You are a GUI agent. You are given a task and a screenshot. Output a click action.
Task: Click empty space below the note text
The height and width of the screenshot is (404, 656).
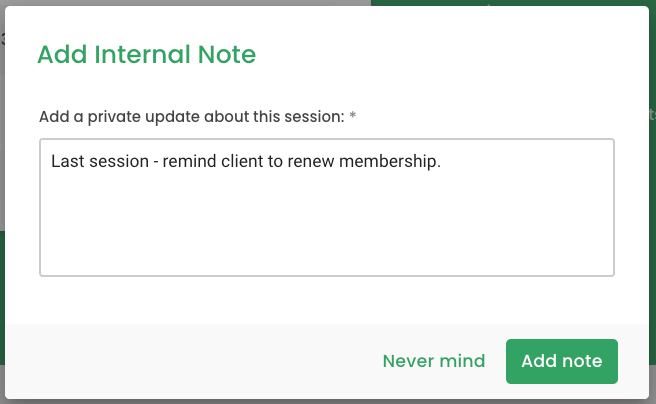pyautogui.click(x=327, y=226)
